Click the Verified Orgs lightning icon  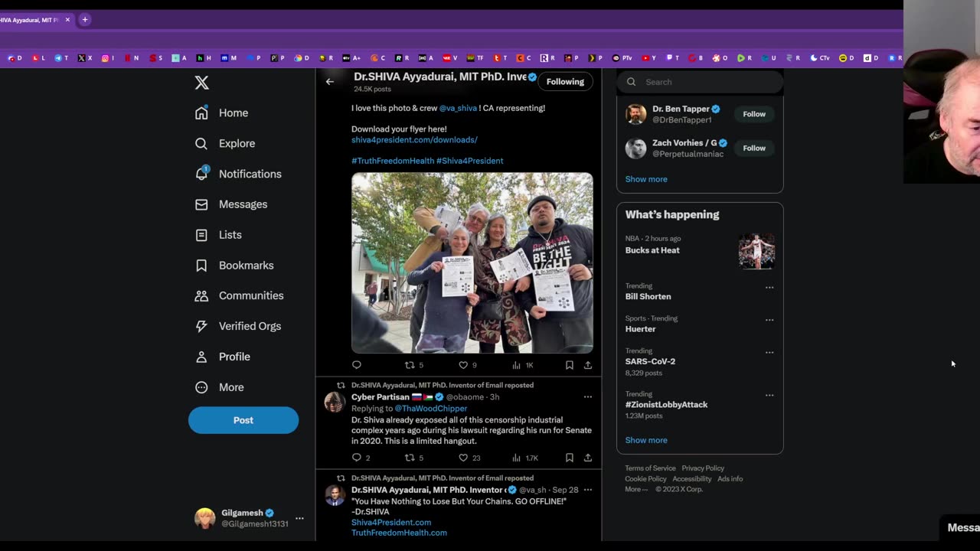201,326
